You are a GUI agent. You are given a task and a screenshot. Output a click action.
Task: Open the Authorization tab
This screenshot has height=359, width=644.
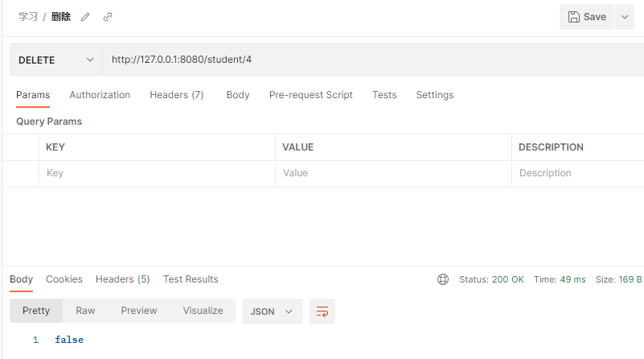click(x=100, y=95)
